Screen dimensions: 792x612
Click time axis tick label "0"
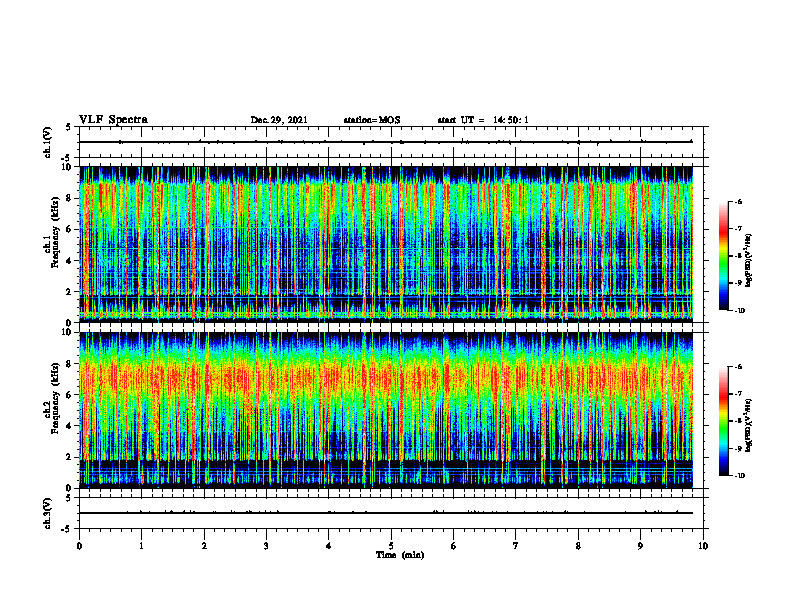[79, 546]
